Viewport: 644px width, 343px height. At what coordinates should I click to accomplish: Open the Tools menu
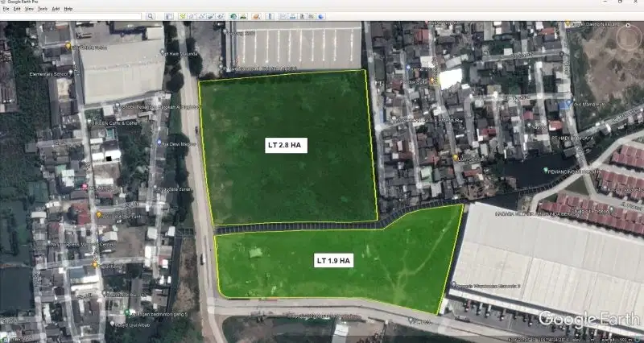(x=43, y=8)
